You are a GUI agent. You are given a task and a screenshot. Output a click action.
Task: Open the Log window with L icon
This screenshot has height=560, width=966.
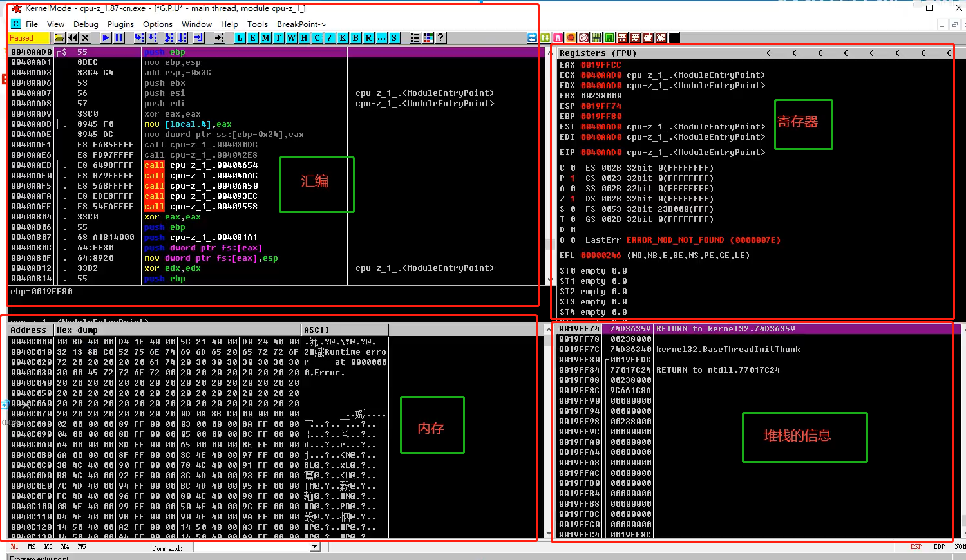[240, 38]
